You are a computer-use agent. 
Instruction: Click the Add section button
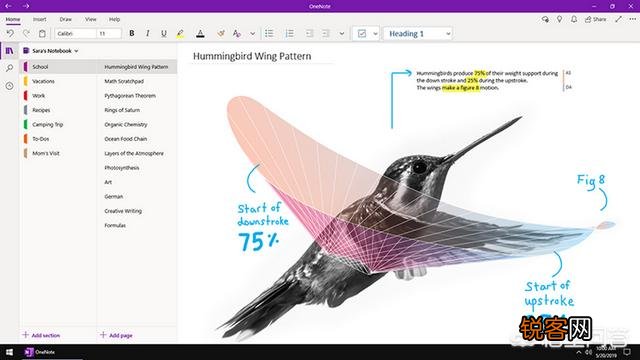(41, 335)
